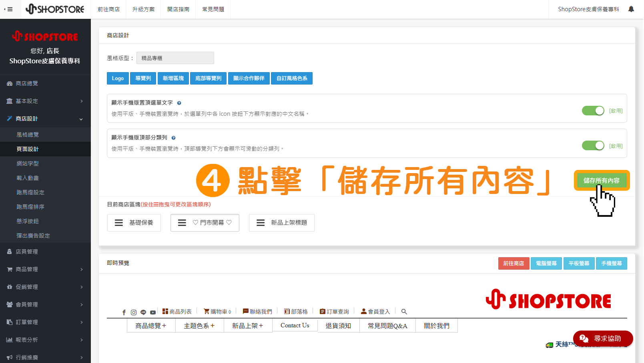The width and height of the screenshot is (644, 363).
Task: Grab the drag handle icon of 基礎保養 block
Action: 119,223
